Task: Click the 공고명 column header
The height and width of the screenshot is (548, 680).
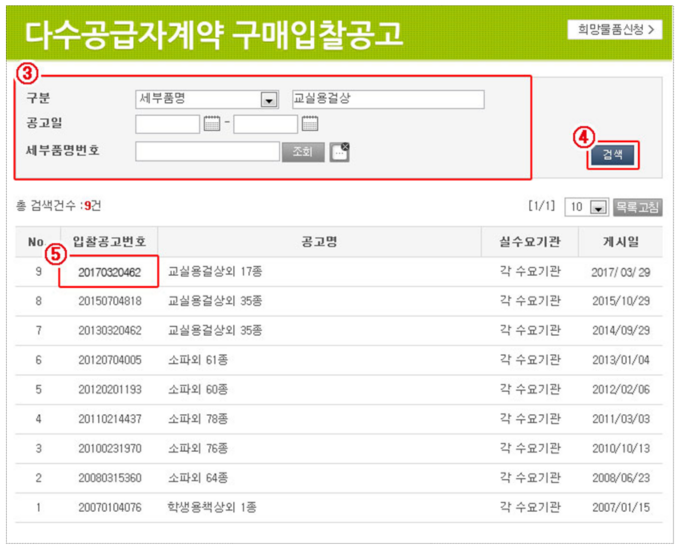Action: tap(320, 242)
